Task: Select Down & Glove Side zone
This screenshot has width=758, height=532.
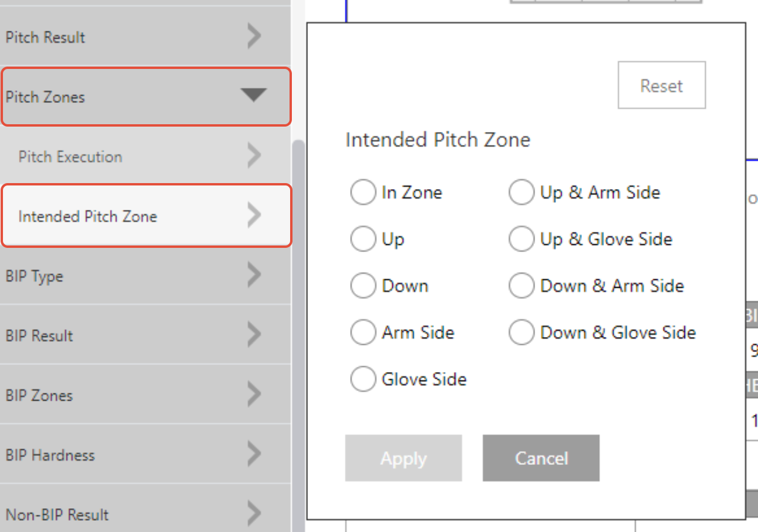Action: (521, 333)
